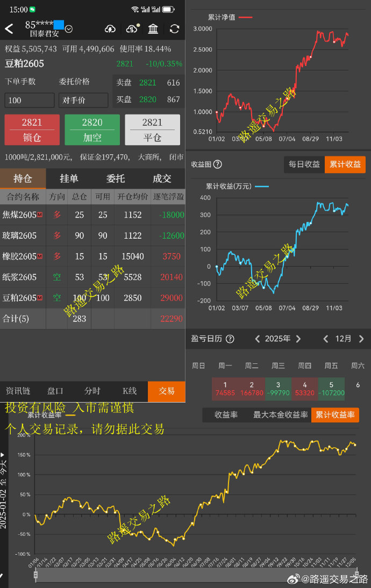Go to previous month before 12月
The image size is (371, 588).
pos(326,339)
